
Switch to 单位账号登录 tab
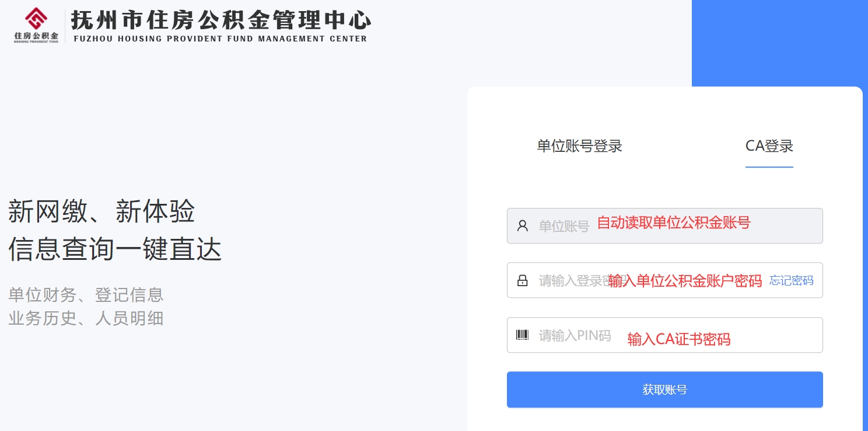[x=580, y=146]
